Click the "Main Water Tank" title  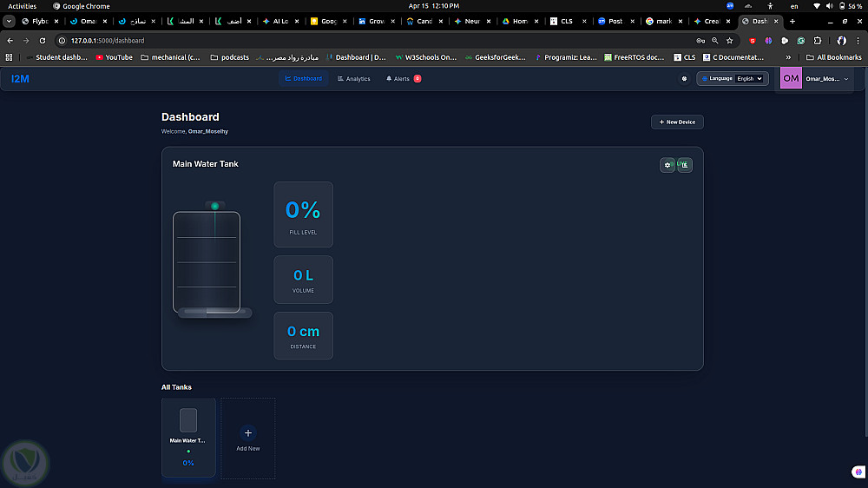tap(206, 164)
